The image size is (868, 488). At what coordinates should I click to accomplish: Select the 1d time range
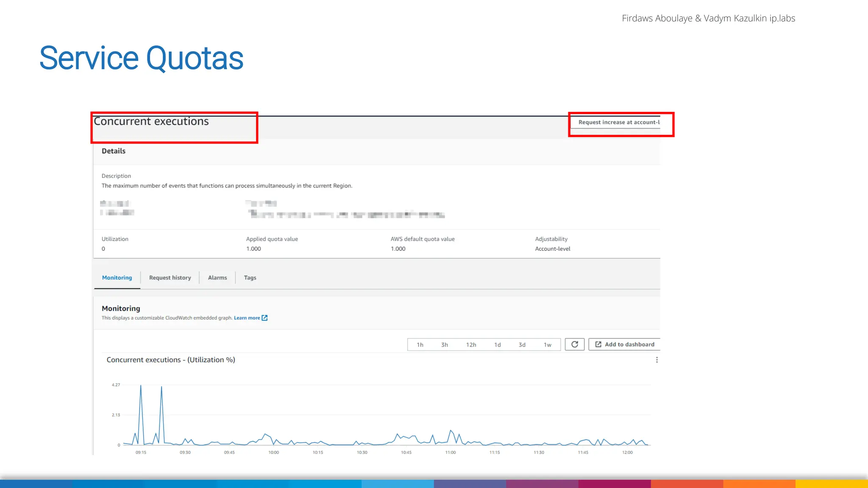point(497,345)
